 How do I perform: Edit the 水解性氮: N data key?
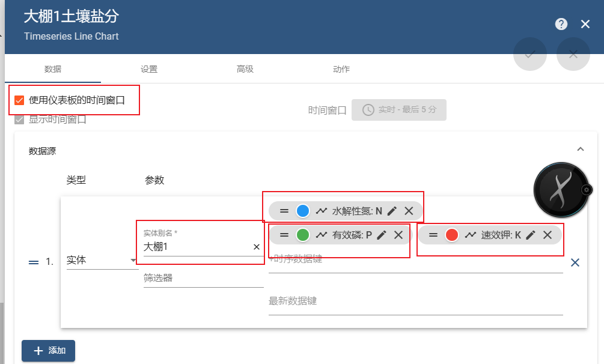[392, 211]
